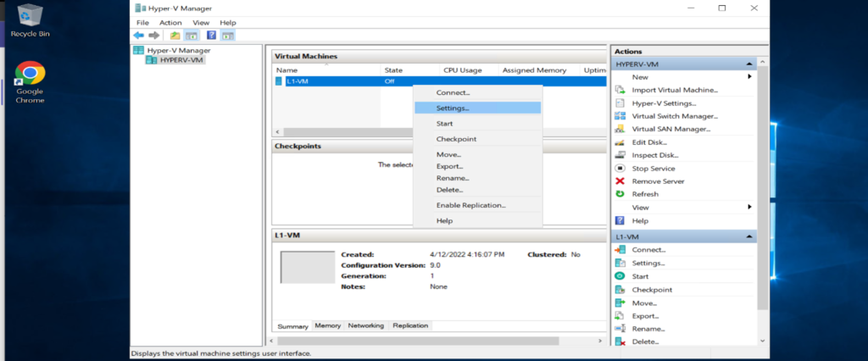Collapse the HYPERV-VM actions section

click(x=749, y=64)
